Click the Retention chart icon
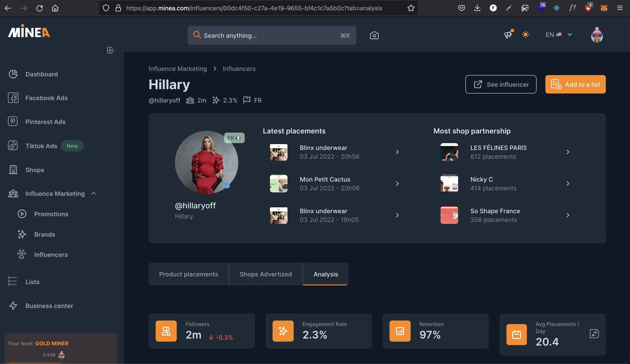630x364 pixels. pyautogui.click(x=400, y=331)
